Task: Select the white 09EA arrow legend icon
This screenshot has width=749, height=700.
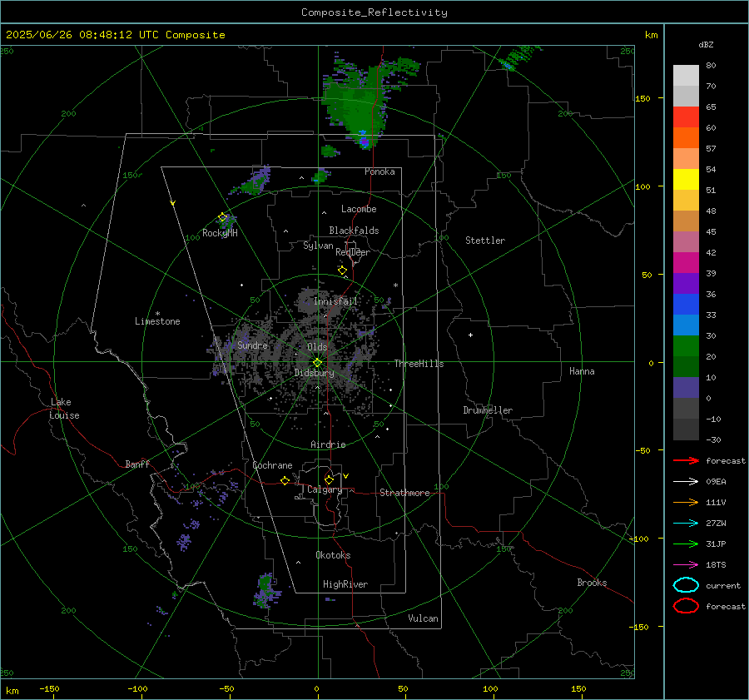Action: click(686, 482)
